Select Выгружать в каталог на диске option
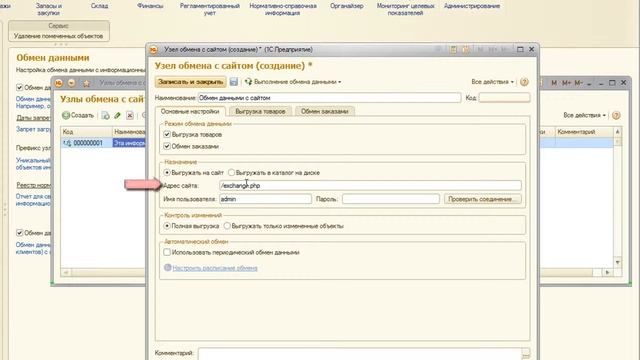640x360 pixels. click(231, 173)
